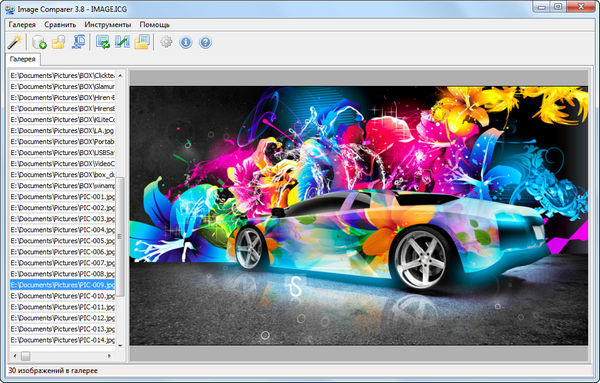Click the highlighted PIC-009.jpg row
Viewport: 600px width, 383px height.
pos(62,285)
